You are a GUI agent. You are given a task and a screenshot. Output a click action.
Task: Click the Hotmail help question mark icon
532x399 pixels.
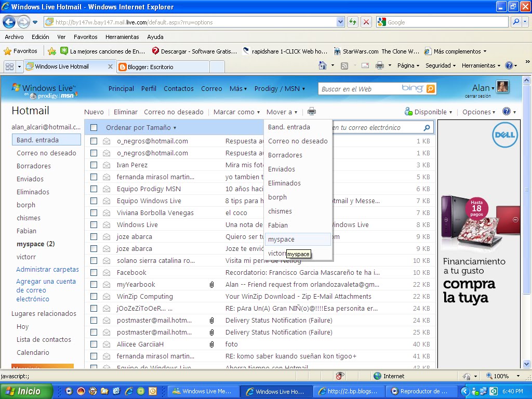pos(507,111)
